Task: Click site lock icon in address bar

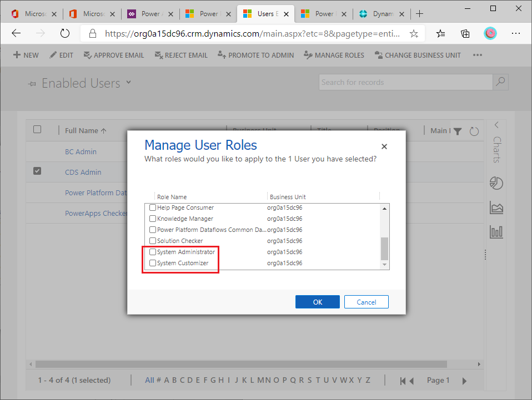Action: (x=93, y=33)
